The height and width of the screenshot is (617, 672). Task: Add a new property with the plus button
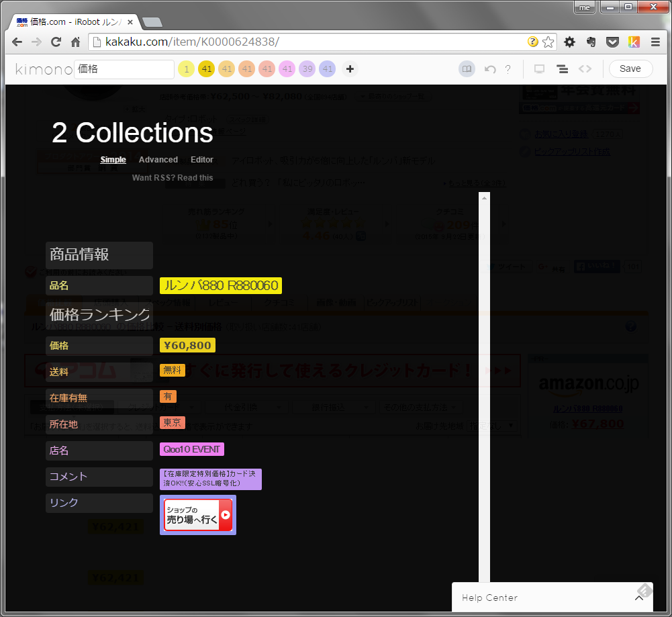pos(350,69)
